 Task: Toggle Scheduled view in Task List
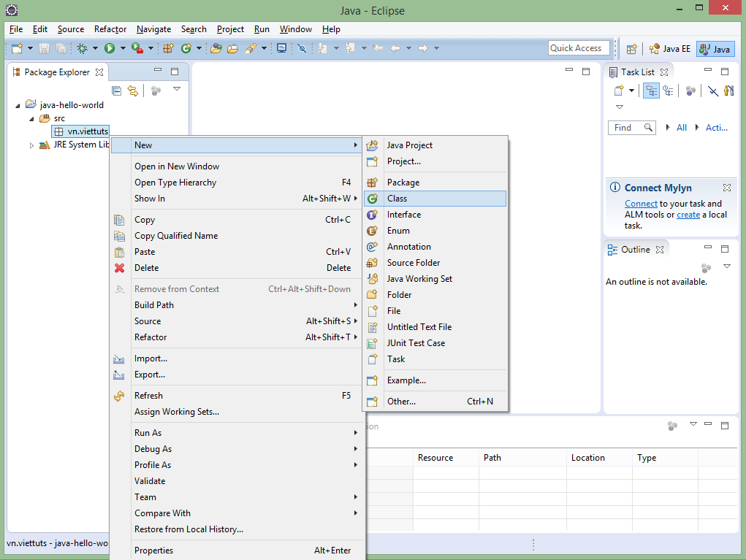tap(669, 91)
